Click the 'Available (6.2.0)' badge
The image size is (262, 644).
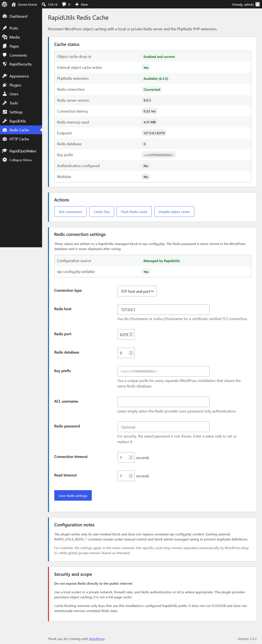156,79
